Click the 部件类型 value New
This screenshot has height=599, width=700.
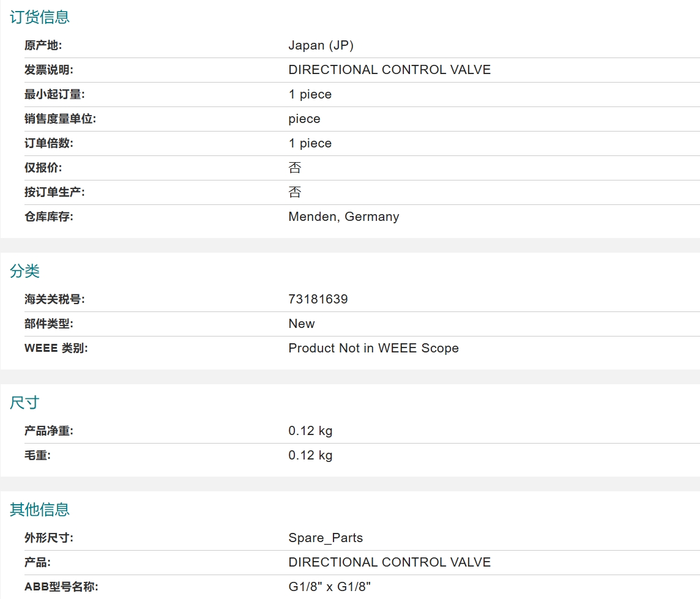(x=301, y=324)
